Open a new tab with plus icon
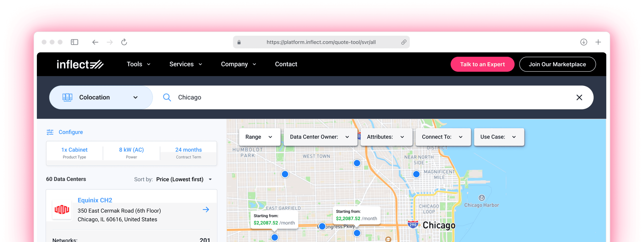644x242 pixels. [x=598, y=42]
